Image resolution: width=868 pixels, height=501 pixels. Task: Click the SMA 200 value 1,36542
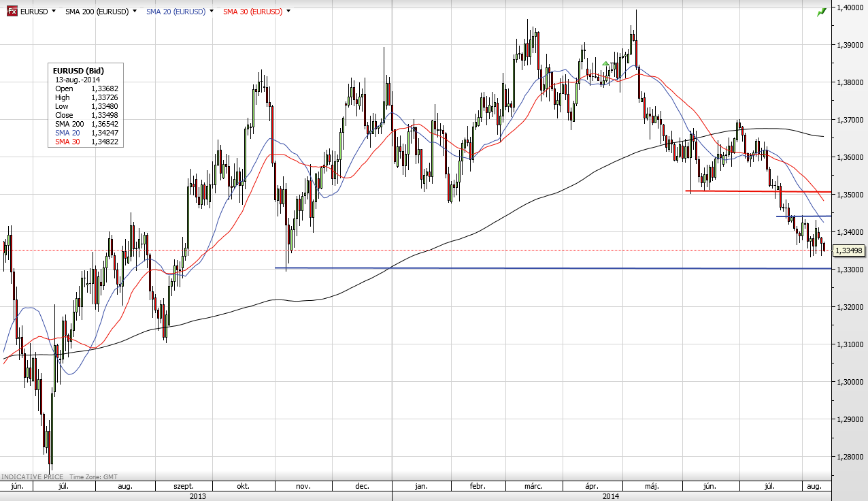pyautogui.click(x=105, y=124)
